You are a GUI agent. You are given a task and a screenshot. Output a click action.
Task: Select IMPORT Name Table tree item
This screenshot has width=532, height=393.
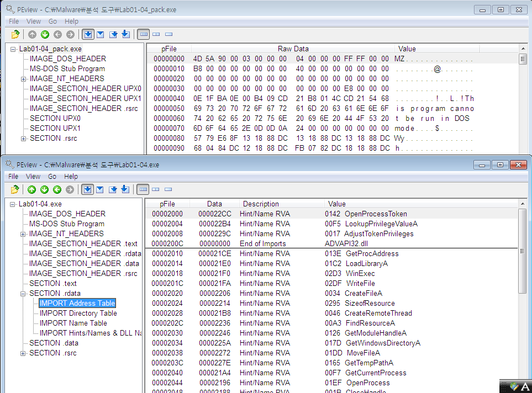[73, 323]
